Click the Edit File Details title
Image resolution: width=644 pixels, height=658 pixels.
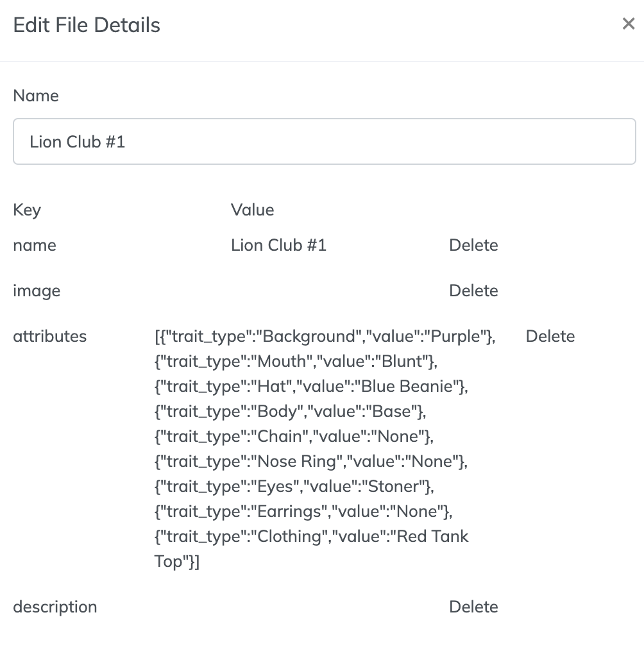point(86,24)
